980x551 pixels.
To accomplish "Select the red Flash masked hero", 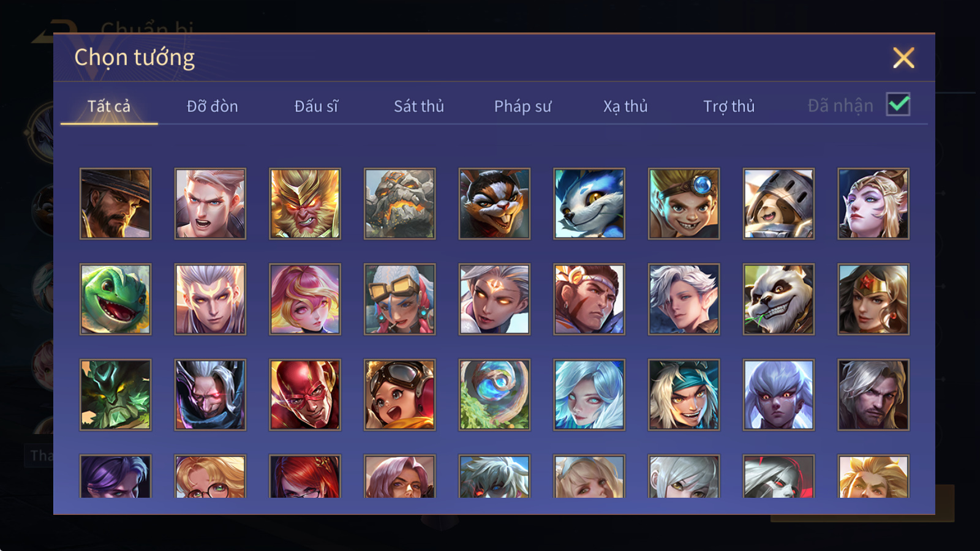I will (305, 395).
